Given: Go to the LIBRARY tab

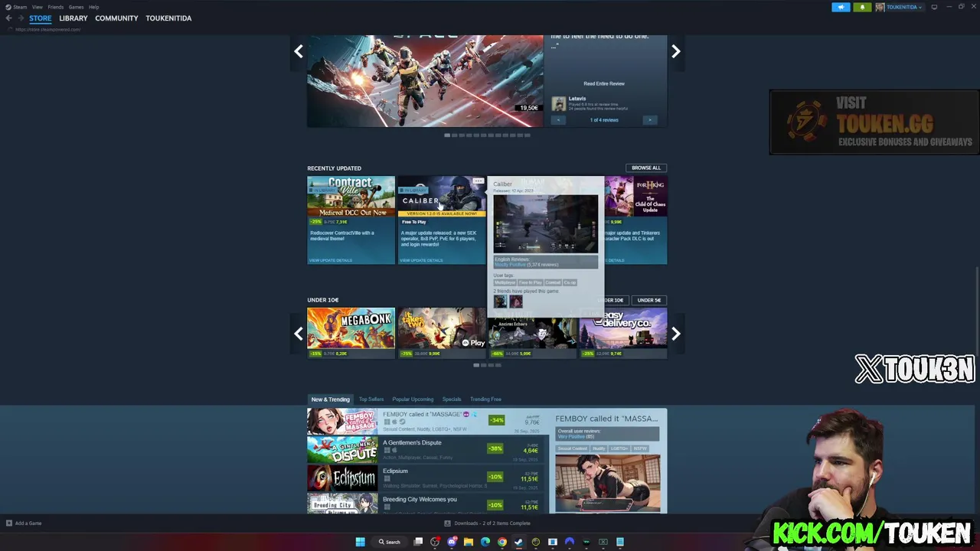Looking at the screenshot, I should click(x=73, y=18).
